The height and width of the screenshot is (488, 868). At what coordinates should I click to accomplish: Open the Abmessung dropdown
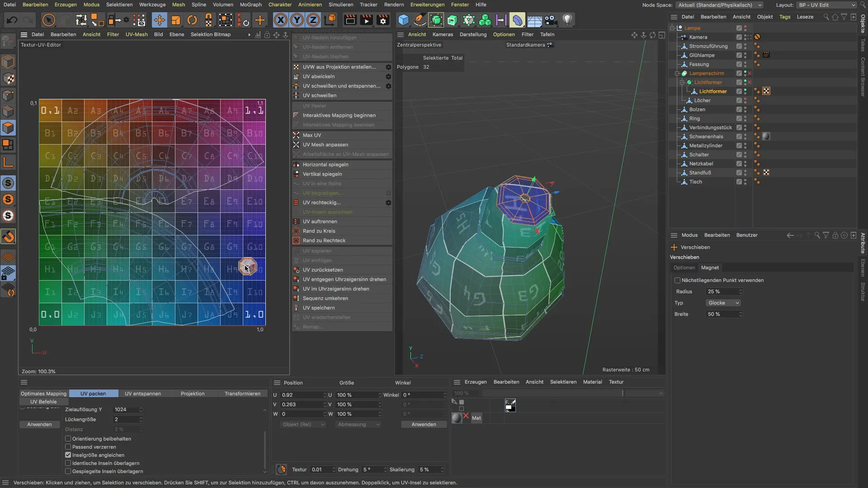(x=358, y=425)
